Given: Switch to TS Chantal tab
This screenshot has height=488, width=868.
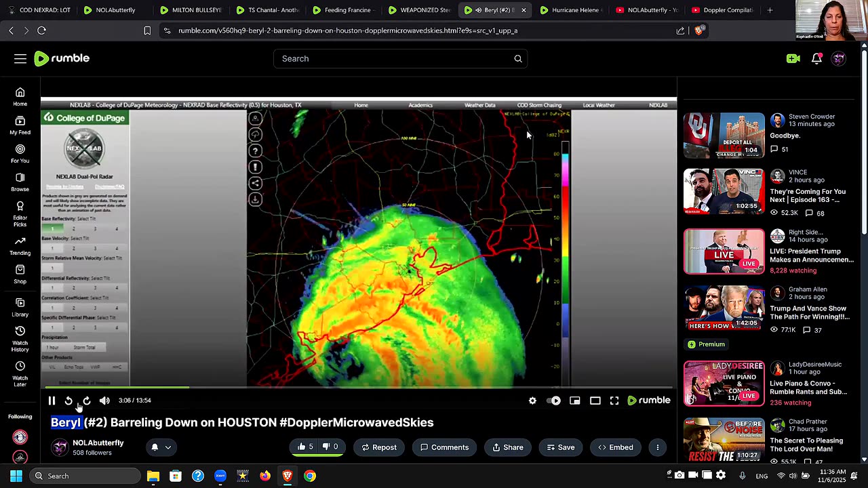Looking at the screenshot, I should 267,10.
